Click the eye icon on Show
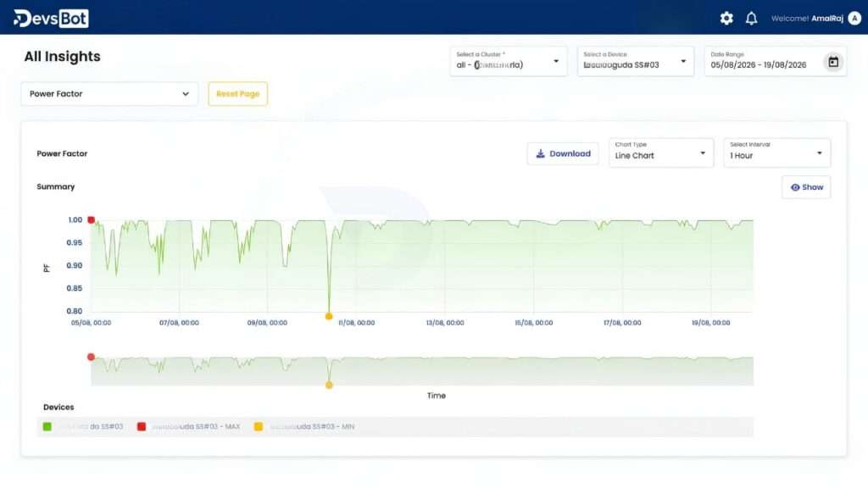This screenshot has width=868, height=488. click(x=795, y=187)
